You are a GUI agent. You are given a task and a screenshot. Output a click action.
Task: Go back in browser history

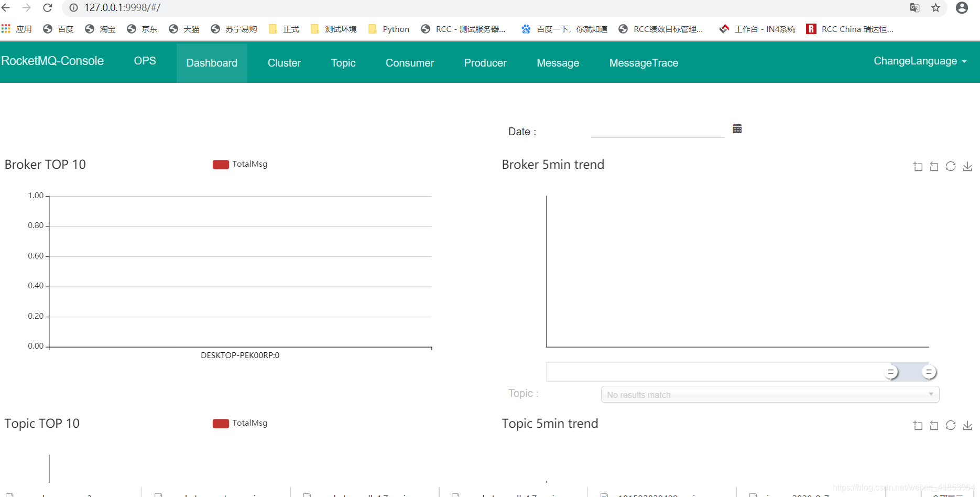pyautogui.click(x=6, y=7)
